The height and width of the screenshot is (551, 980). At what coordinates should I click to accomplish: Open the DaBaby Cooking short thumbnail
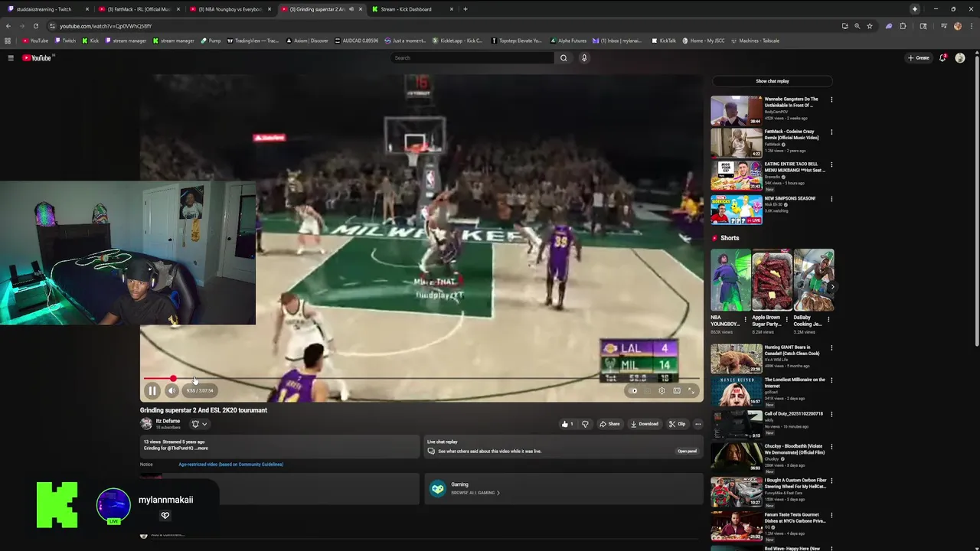(x=813, y=280)
